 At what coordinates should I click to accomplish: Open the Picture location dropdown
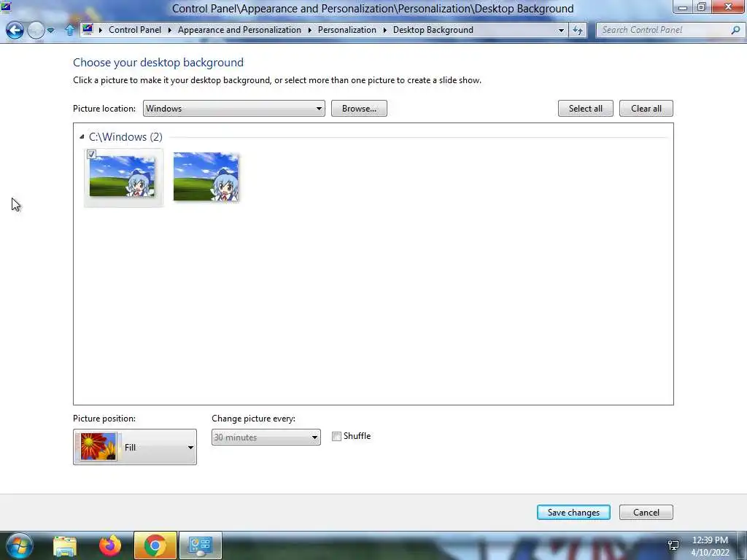coord(234,108)
